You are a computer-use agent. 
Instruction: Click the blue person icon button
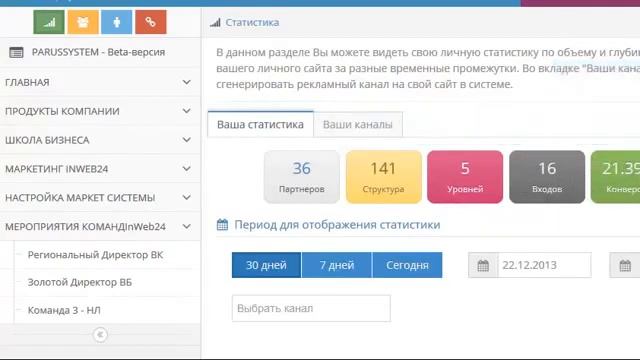point(117,22)
